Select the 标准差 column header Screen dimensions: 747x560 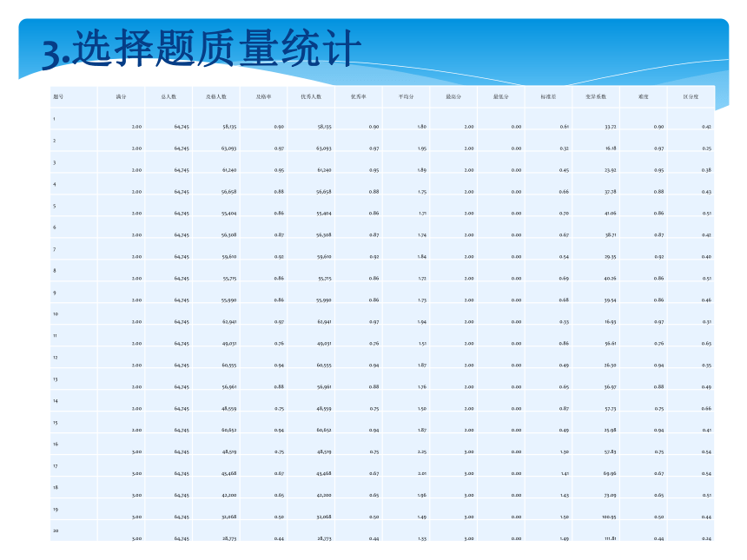pyautogui.click(x=548, y=96)
